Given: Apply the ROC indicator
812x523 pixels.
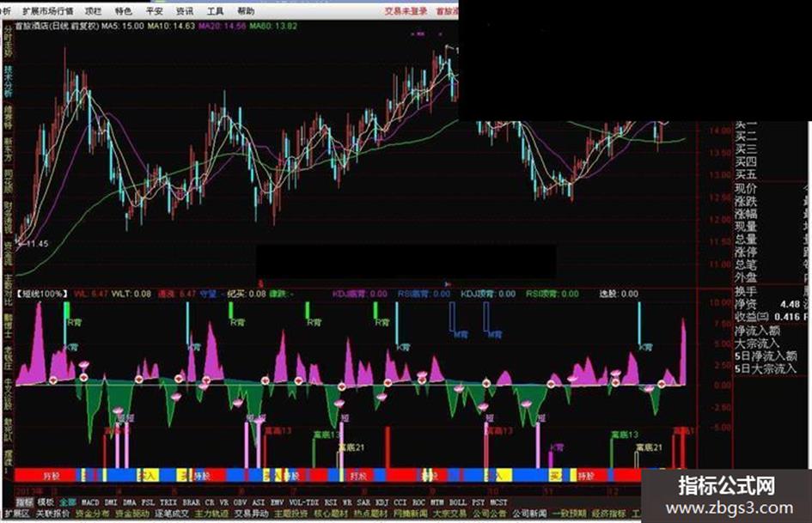Looking at the screenshot, I should (418, 502).
